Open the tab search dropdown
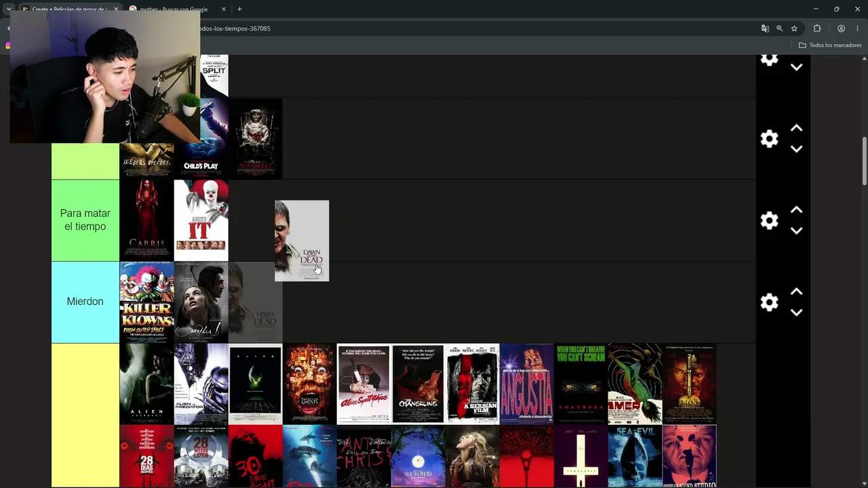The image size is (868, 488). pos(8,9)
